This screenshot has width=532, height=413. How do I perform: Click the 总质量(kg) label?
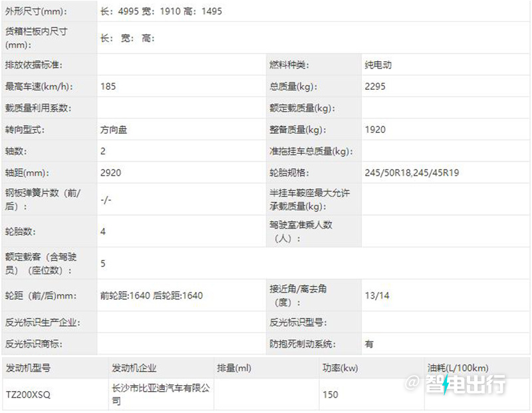293,86
